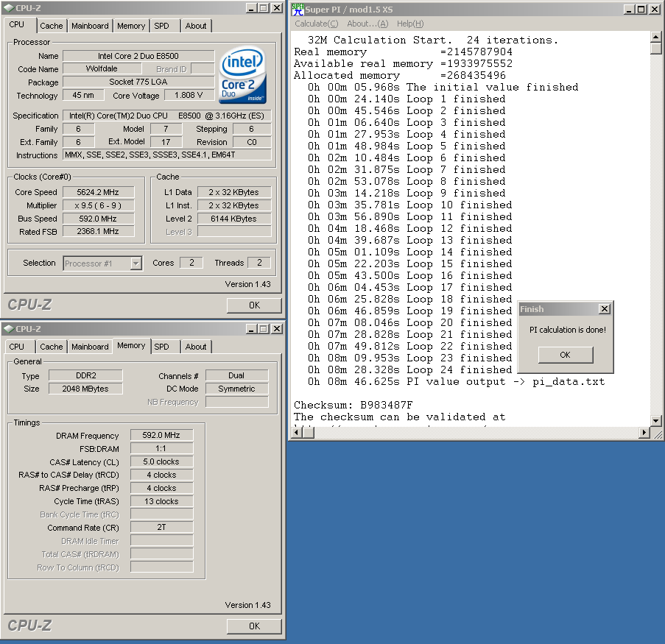Open the Cache tab in lower CPU-Z window
This screenshot has height=644, width=665.
52,347
